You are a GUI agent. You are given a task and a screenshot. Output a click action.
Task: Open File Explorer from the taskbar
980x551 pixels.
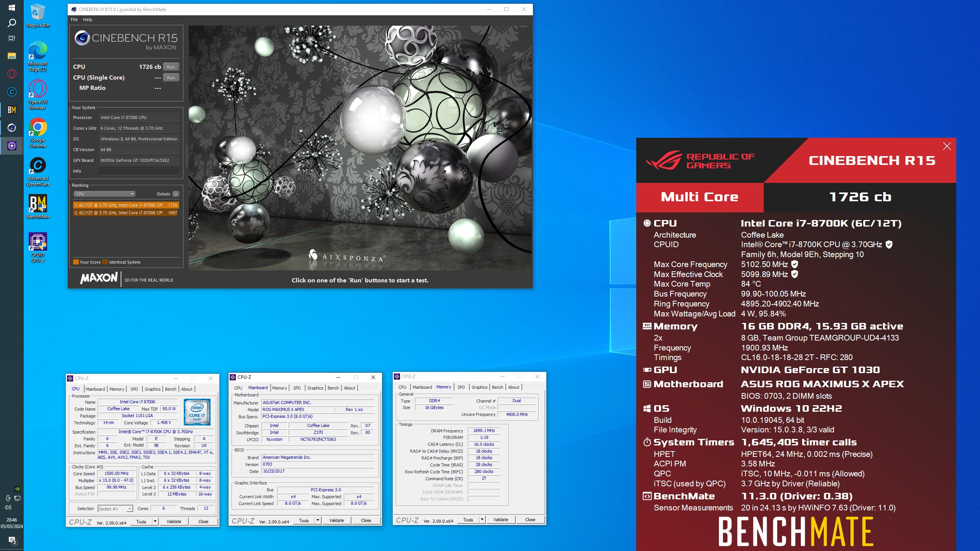click(11, 56)
